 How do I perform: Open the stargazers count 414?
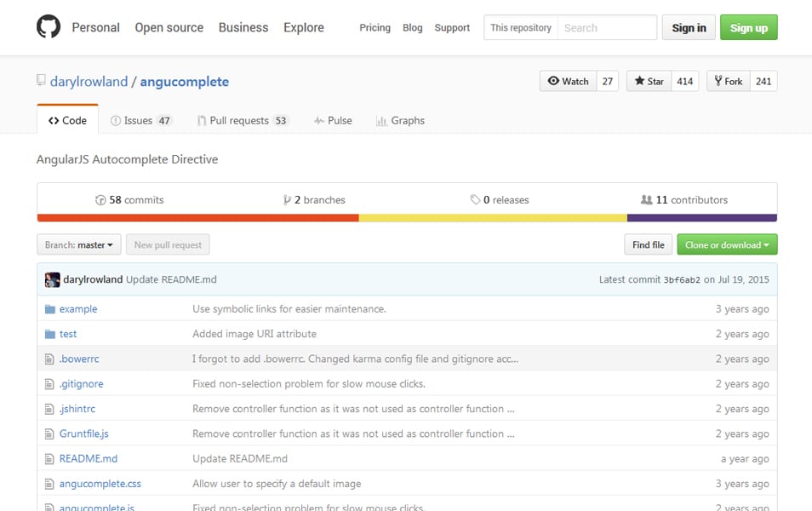pyautogui.click(x=684, y=82)
